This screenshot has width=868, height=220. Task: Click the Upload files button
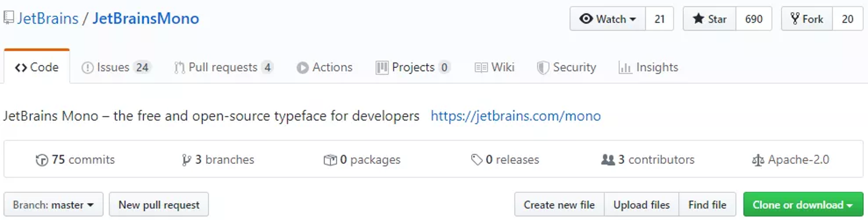[641, 204]
